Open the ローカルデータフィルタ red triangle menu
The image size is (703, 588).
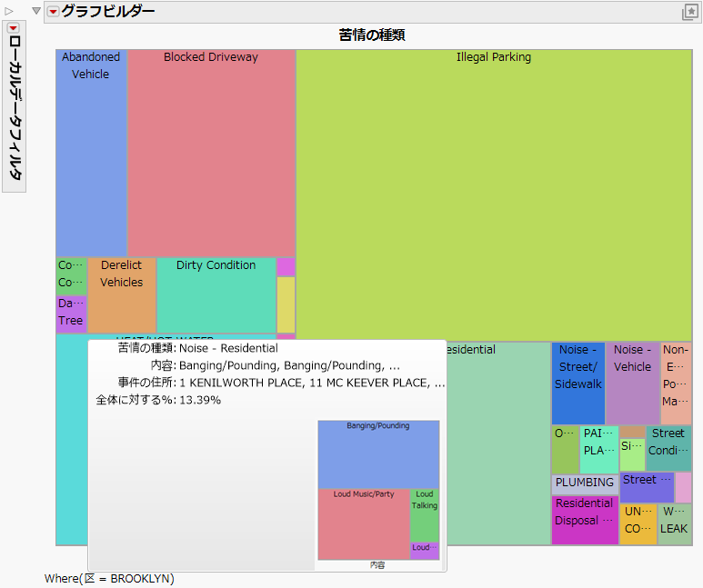(14, 28)
